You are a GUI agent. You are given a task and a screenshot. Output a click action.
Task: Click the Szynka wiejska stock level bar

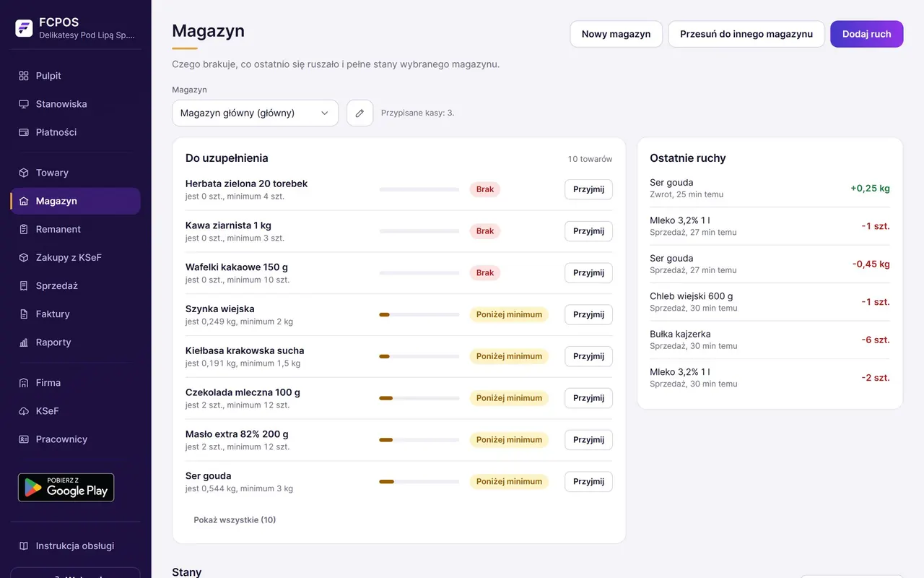[x=419, y=314]
